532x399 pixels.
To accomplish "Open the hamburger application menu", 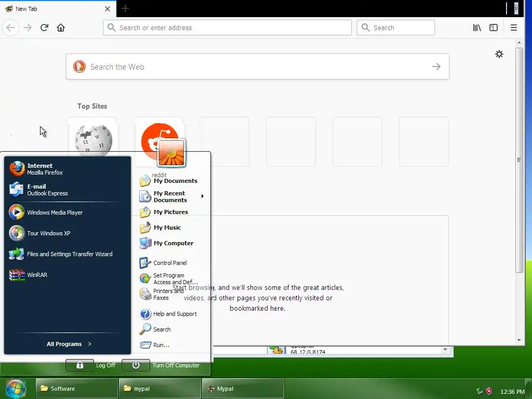I will pos(514,28).
